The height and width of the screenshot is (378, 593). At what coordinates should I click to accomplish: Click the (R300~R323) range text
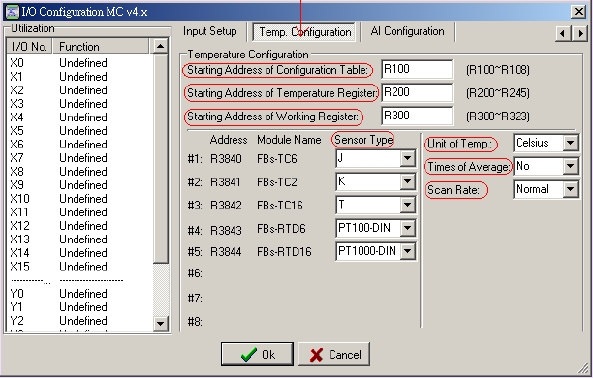point(498,116)
